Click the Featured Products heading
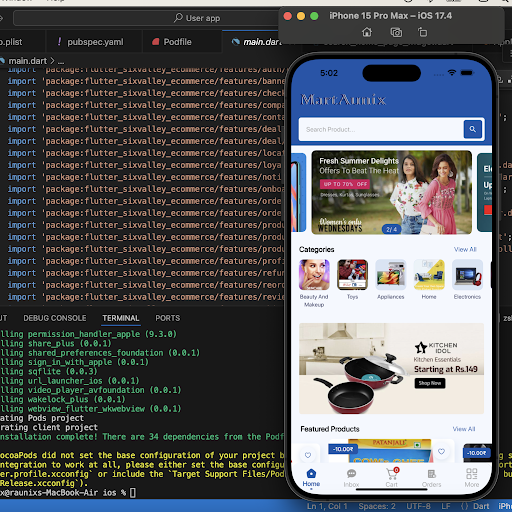The width and height of the screenshot is (512, 512). 330,429
